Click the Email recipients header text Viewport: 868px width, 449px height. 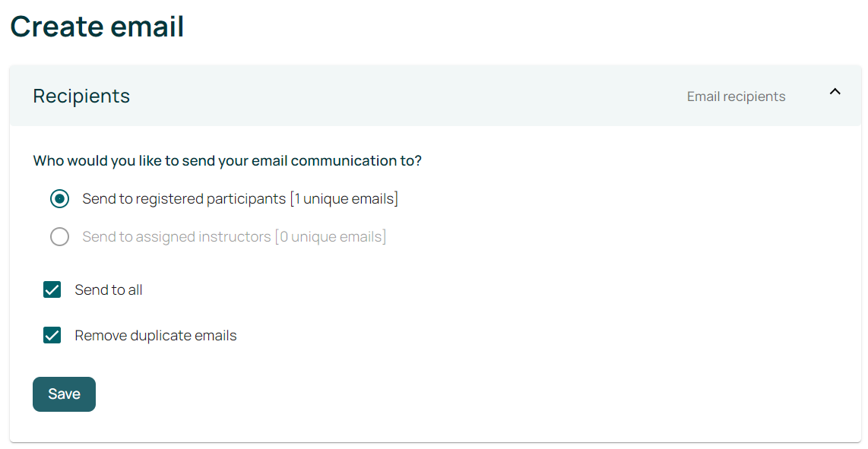point(736,96)
